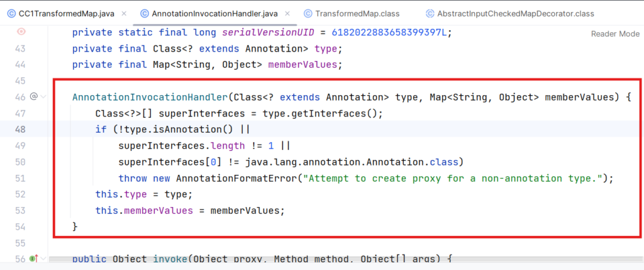Click the implements-method gutter icon on line 56
This screenshot has height=270, width=644.
[33, 259]
